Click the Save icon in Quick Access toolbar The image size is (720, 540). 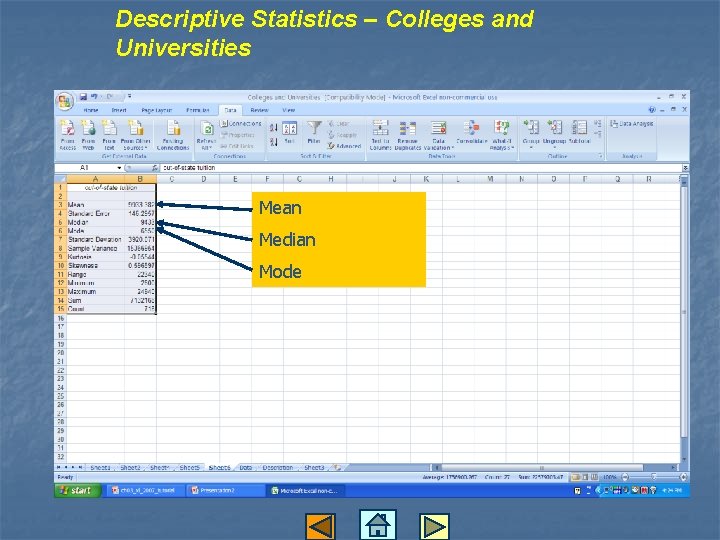pyautogui.click(x=83, y=97)
